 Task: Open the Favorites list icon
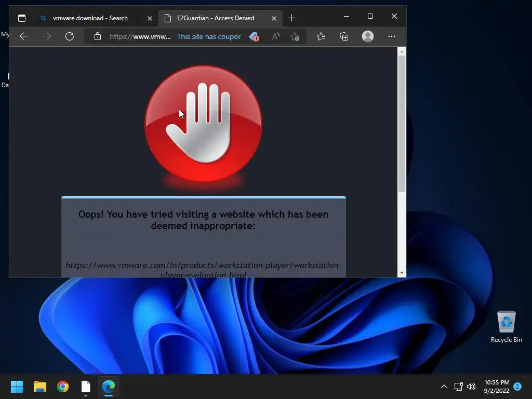321,36
